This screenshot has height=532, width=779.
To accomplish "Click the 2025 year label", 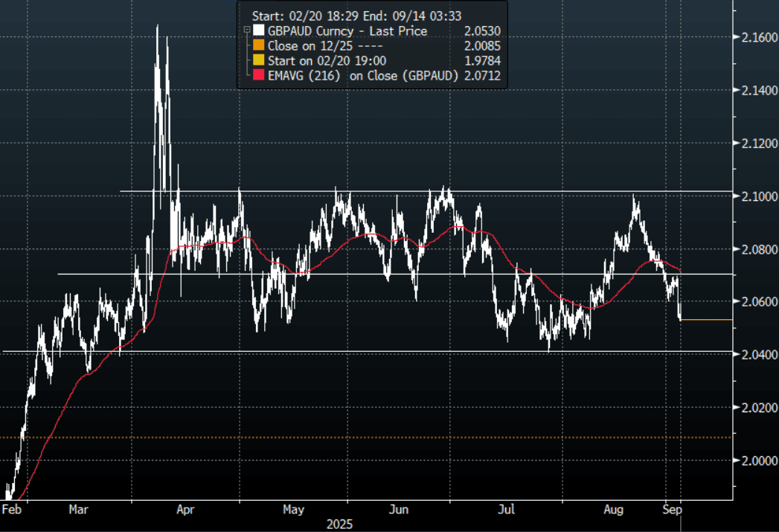I will click(x=340, y=525).
